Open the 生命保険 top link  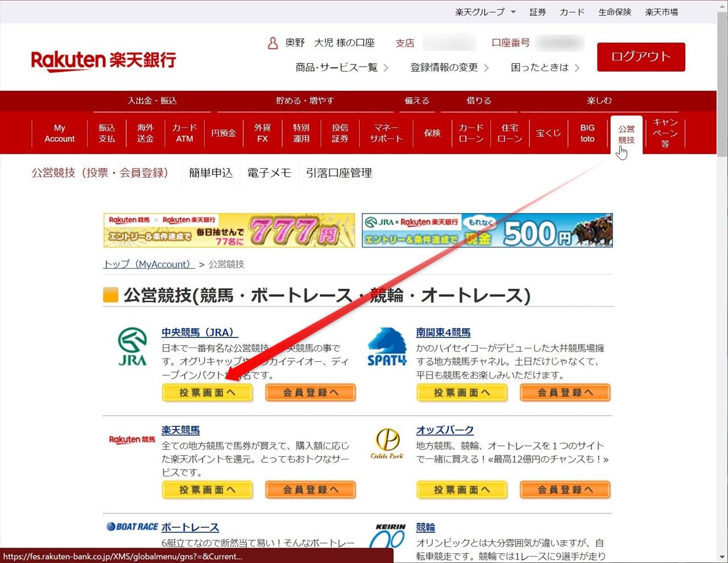click(x=615, y=12)
